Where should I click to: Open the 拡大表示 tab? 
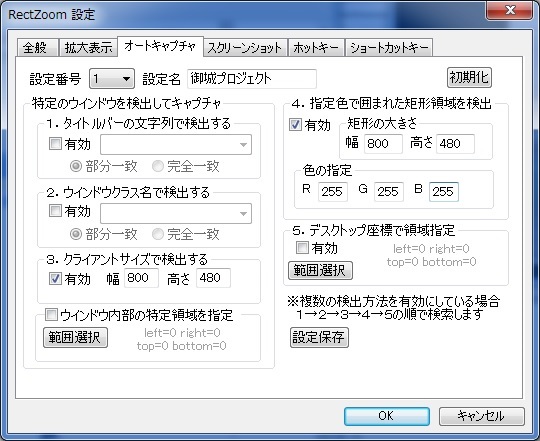coord(88,48)
